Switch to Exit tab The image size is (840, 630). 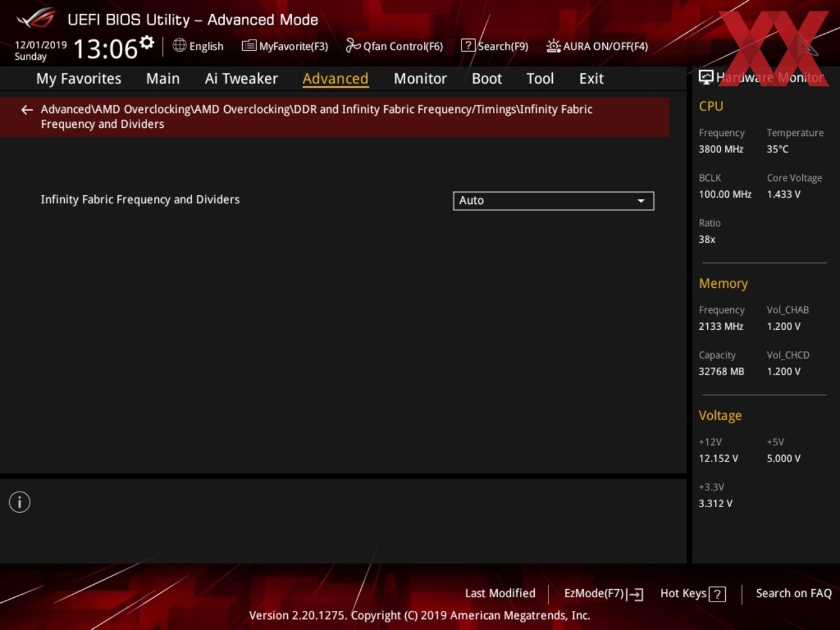591,78
